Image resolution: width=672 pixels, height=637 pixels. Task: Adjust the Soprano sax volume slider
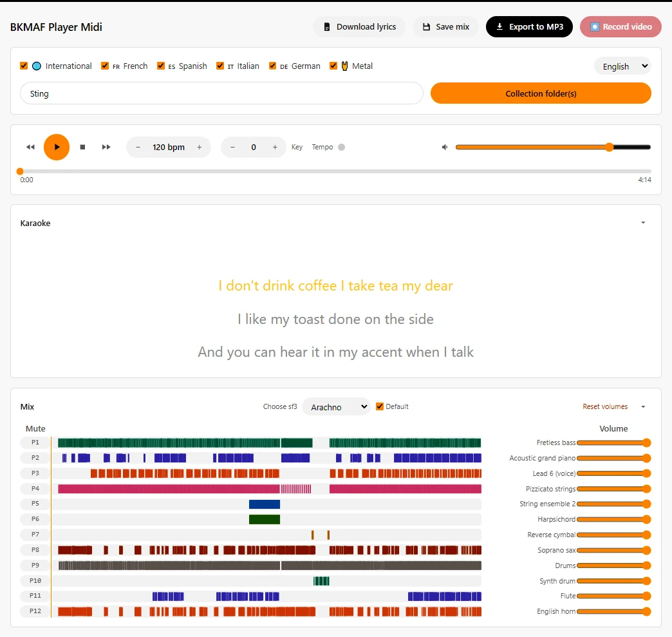(613, 550)
